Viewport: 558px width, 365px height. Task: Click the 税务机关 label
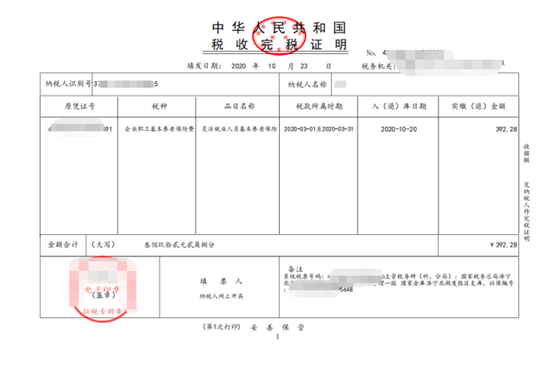click(378, 66)
